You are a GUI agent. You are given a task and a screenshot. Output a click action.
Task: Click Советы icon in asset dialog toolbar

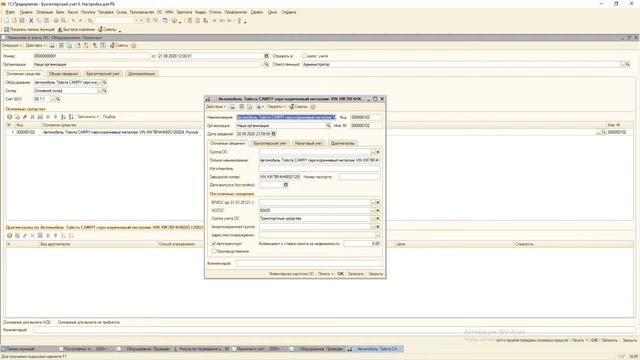tap(298, 107)
